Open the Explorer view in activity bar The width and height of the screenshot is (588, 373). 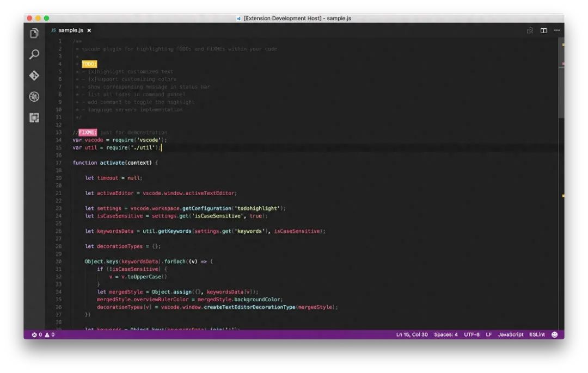tap(34, 33)
